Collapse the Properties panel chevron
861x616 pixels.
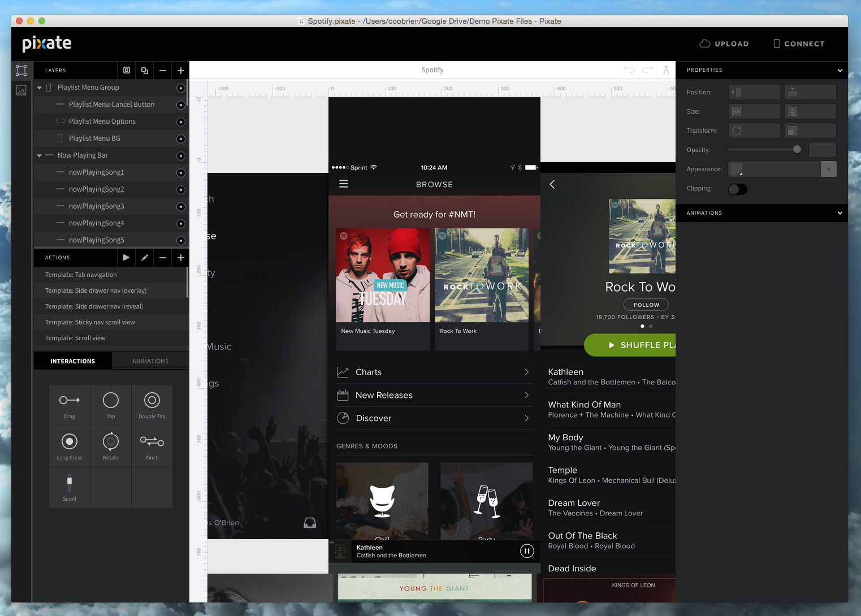pos(840,71)
